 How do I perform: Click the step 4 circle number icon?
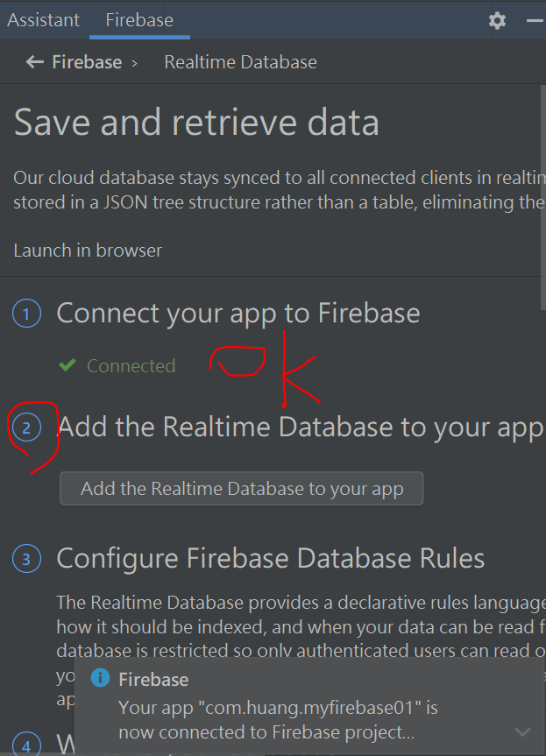tap(26, 744)
